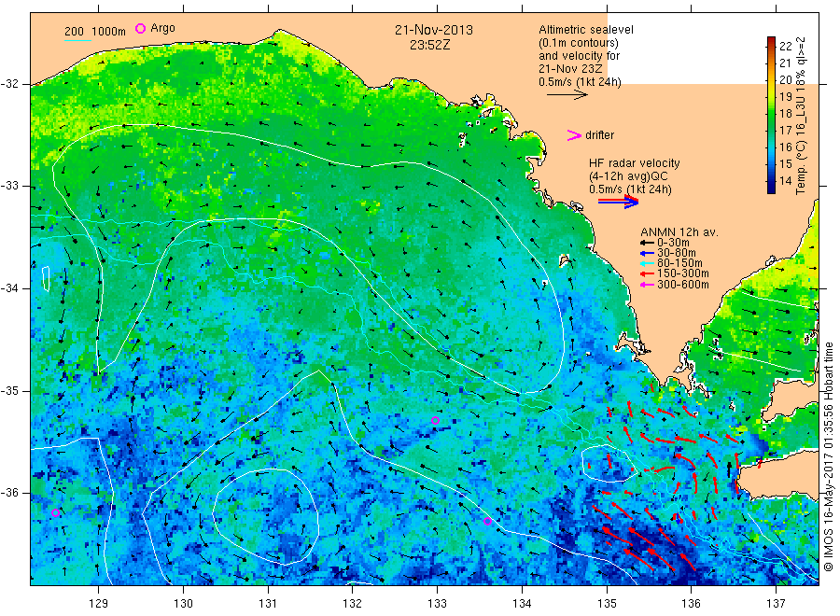Click the latitude label '-34'
Image resolution: width=840 pixels, height=616 pixels.
(10, 288)
